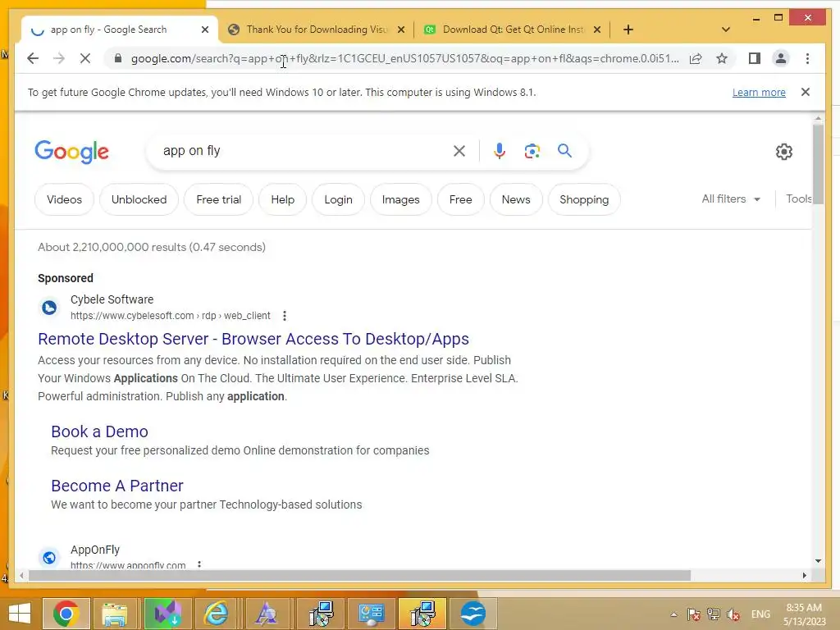Open Chrome from taskbar
Image resolution: width=840 pixels, height=630 pixels.
pyautogui.click(x=66, y=614)
